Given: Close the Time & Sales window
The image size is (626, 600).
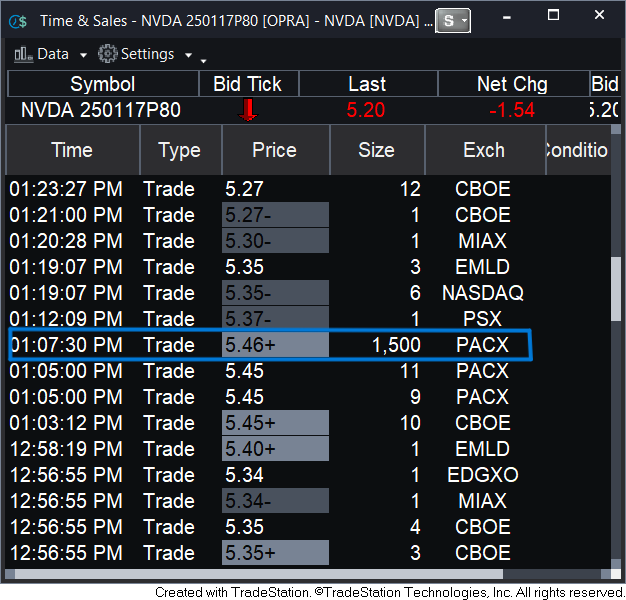Looking at the screenshot, I should (x=599, y=15).
